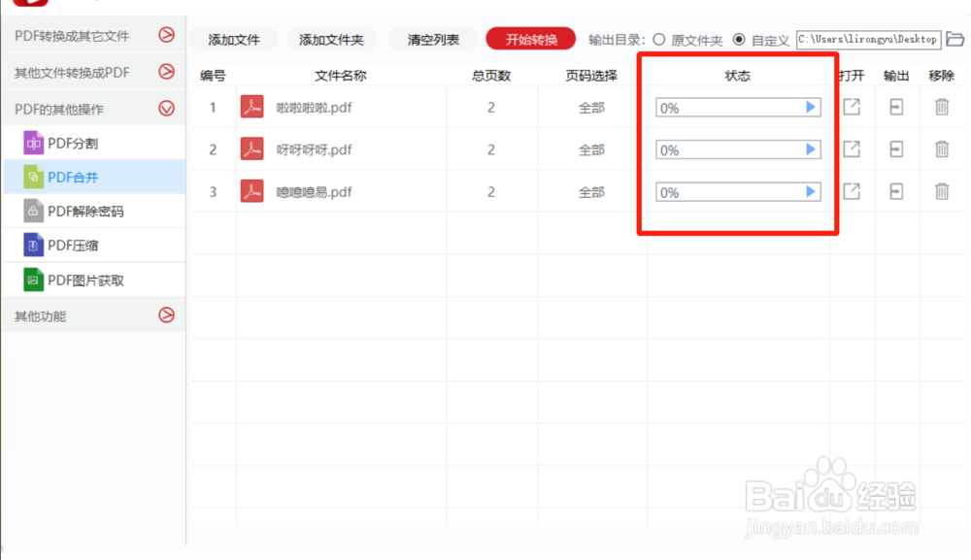Click the blue arrow on 啦啦啦啦.pdf progress bar
The height and width of the screenshot is (560, 971).
point(809,108)
